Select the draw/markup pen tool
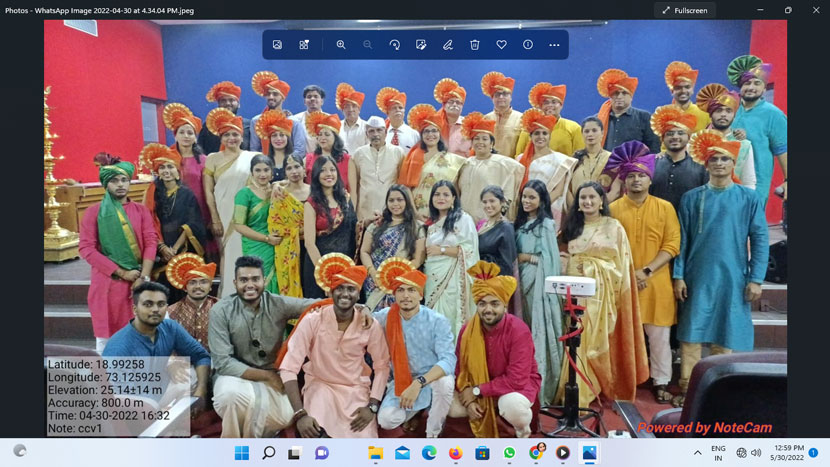The image size is (830, 467). 448,45
